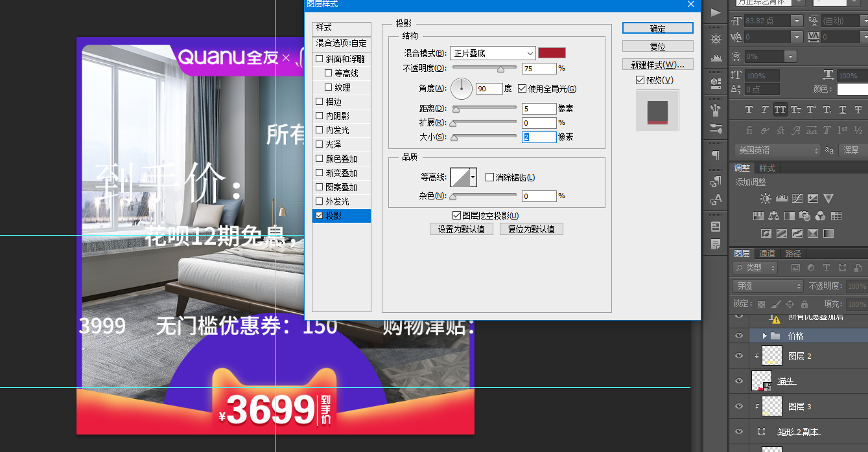Open the anti-aliasing dropdown 浑厚
The height and width of the screenshot is (452, 868).
tap(853, 150)
